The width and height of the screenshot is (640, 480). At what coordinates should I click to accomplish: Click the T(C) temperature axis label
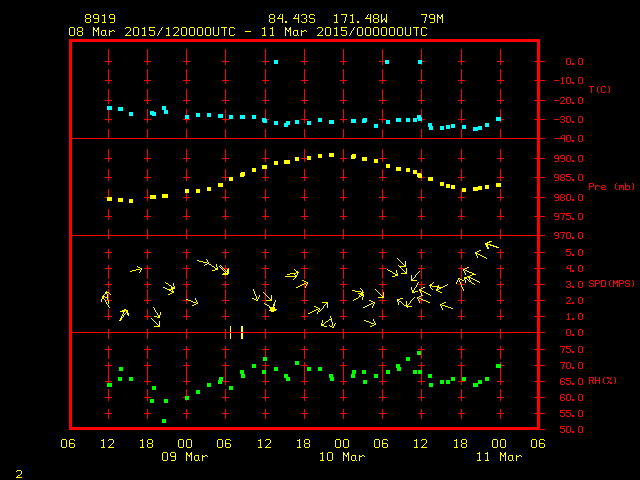click(599, 90)
